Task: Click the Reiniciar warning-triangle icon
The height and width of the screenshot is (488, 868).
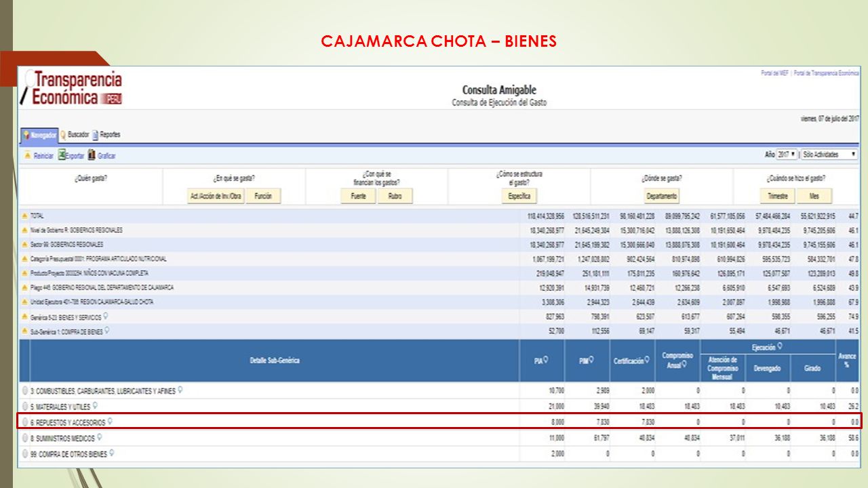Action: point(28,156)
